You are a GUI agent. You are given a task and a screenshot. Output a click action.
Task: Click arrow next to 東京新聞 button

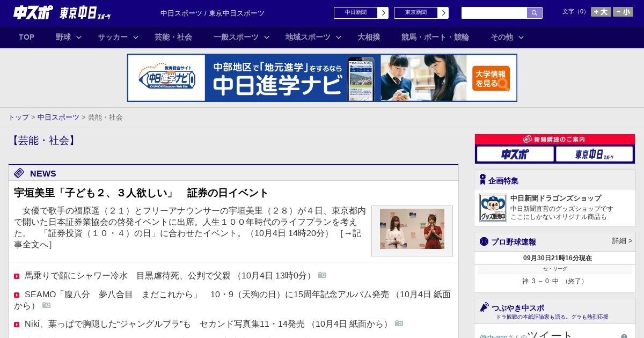tap(443, 13)
